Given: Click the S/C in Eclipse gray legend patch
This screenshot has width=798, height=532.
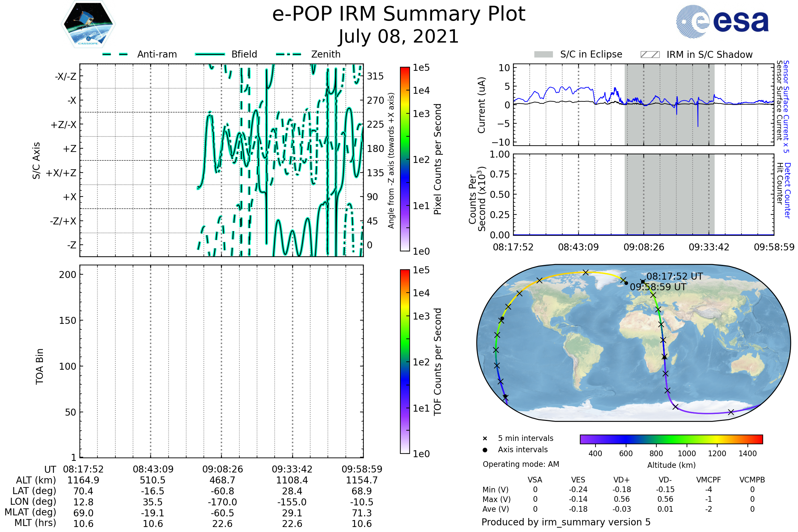Looking at the screenshot, I should (x=544, y=55).
